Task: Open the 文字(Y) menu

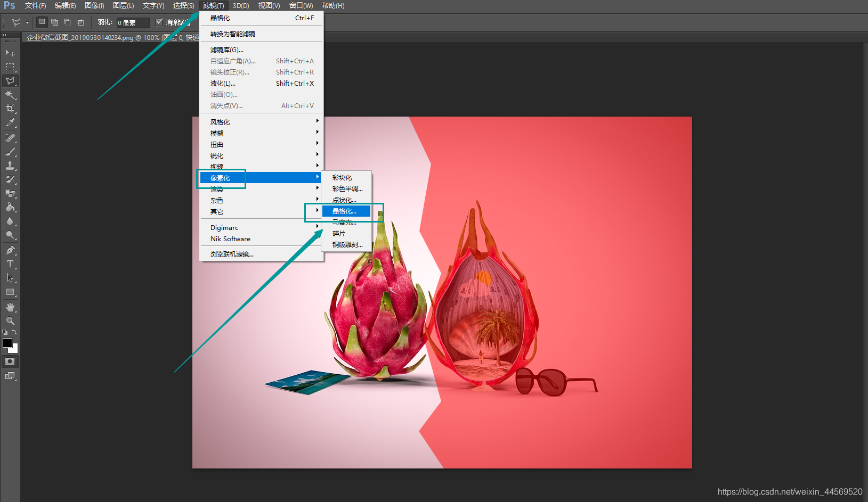Action: (x=153, y=6)
